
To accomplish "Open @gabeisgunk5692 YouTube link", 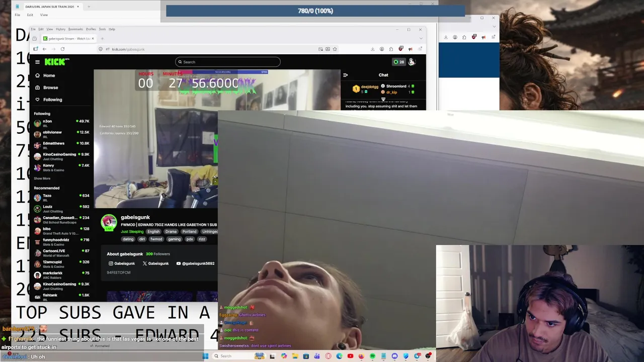I will (195, 263).
